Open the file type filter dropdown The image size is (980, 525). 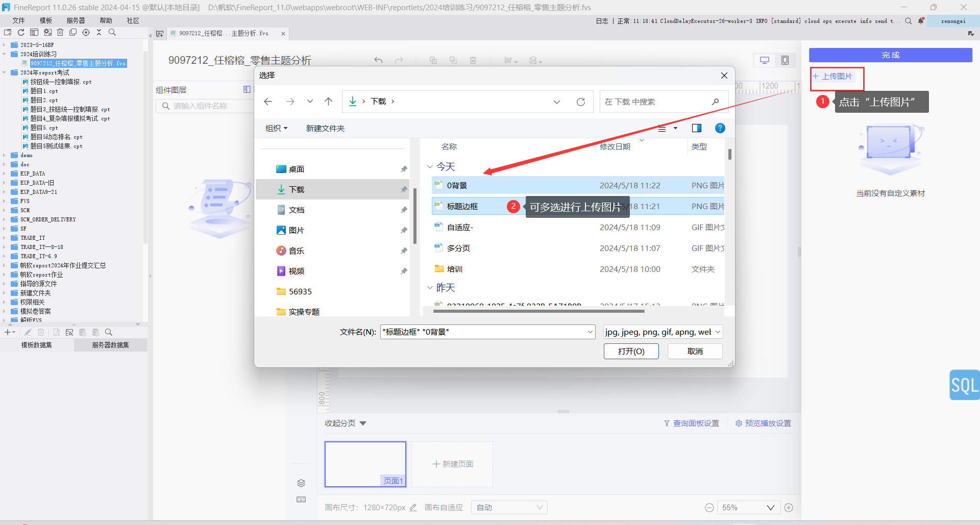click(663, 332)
